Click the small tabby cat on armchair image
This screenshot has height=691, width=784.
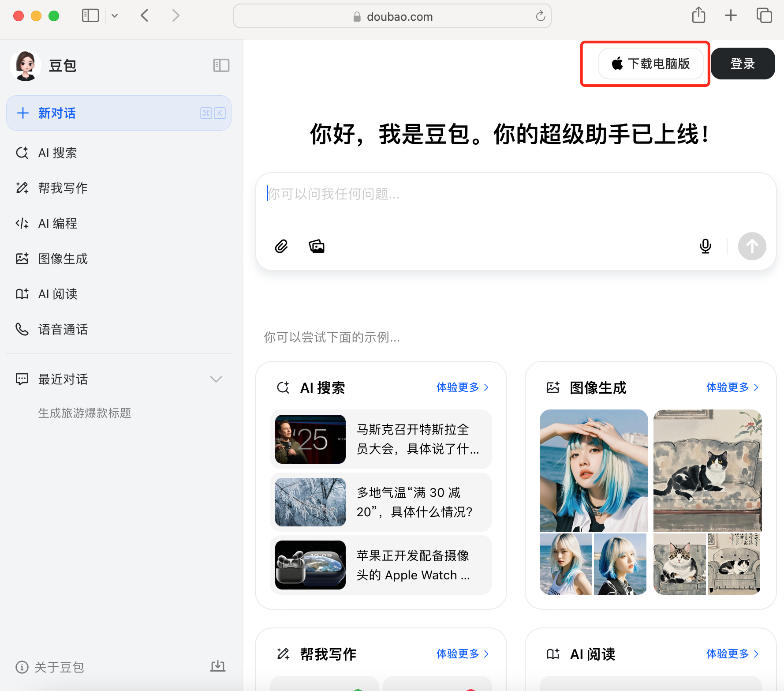point(679,564)
